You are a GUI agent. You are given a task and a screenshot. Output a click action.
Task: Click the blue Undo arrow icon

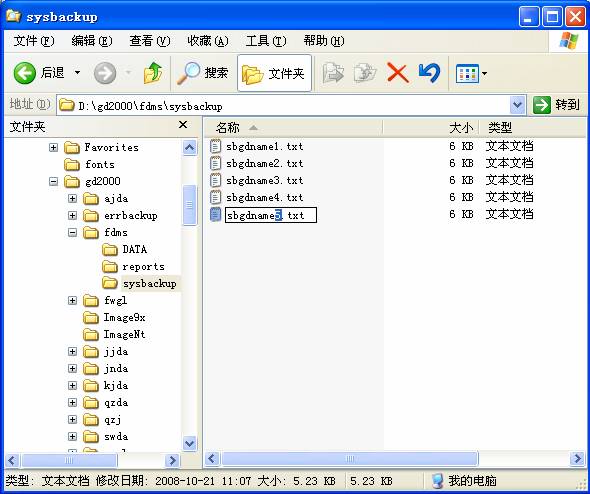pyautogui.click(x=429, y=73)
